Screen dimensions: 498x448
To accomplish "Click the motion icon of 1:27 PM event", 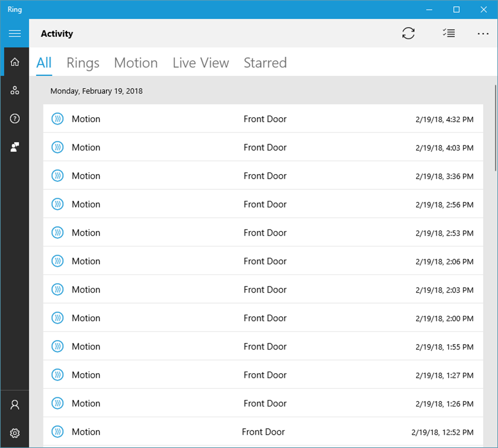I will 58,375.
